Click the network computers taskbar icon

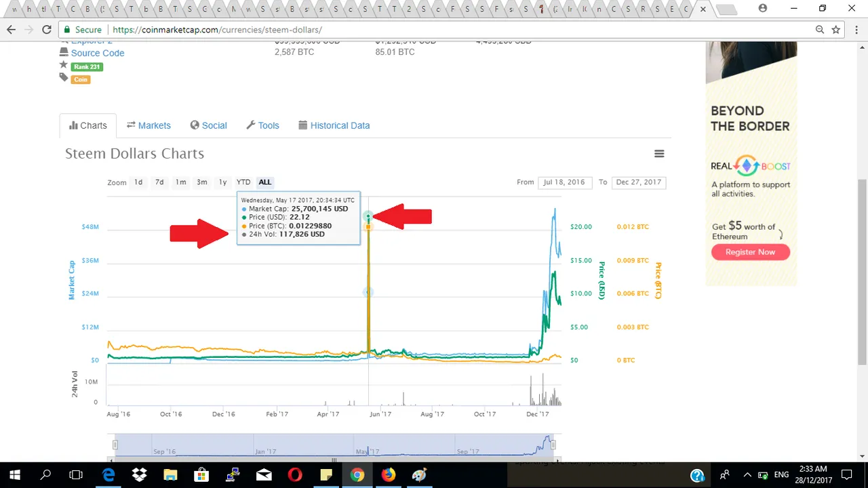pyautogui.click(x=233, y=474)
